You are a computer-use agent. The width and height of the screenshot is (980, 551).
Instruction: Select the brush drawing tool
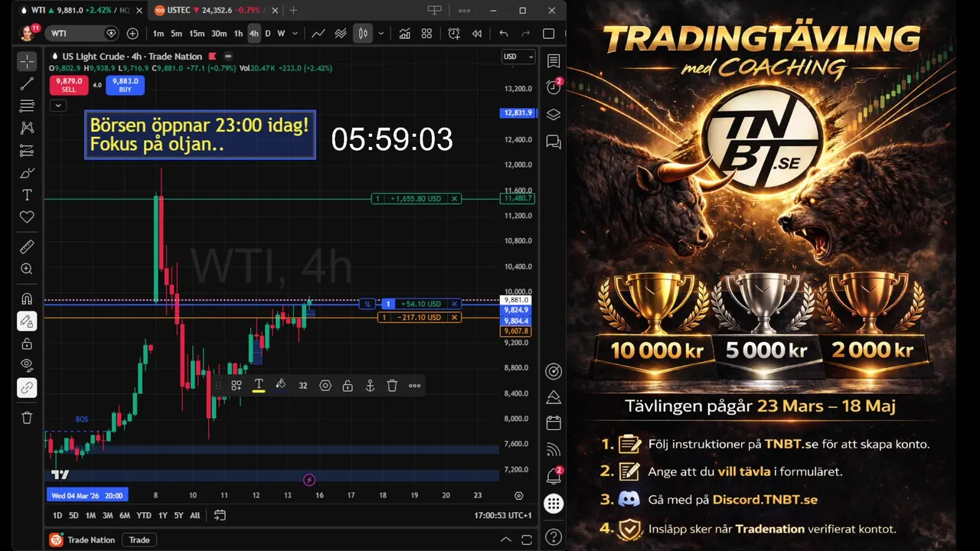pos(27,173)
